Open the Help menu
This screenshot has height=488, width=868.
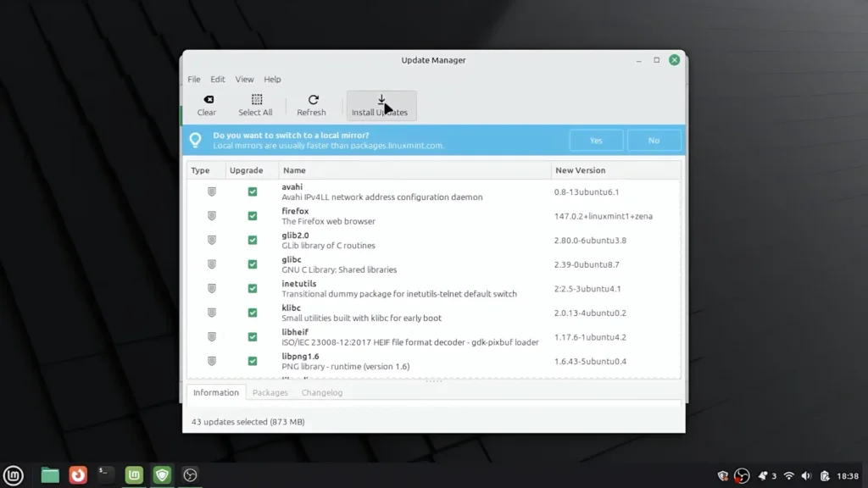(272, 79)
